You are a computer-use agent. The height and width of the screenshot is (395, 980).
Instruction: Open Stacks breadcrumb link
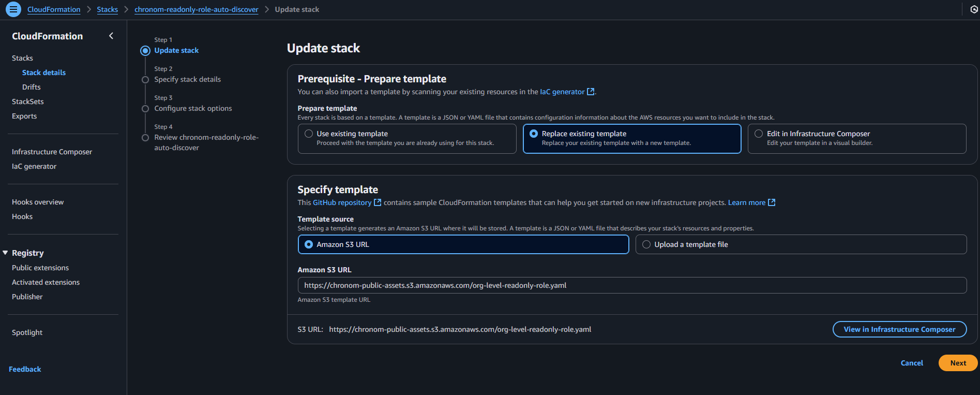click(107, 9)
